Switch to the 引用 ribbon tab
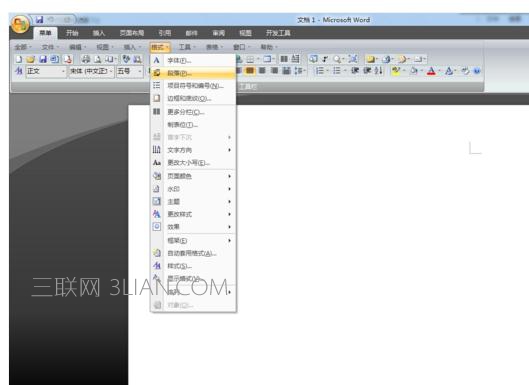The height and width of the screenshot is (385, 529). pyautogui.click(x=165, y=33)
